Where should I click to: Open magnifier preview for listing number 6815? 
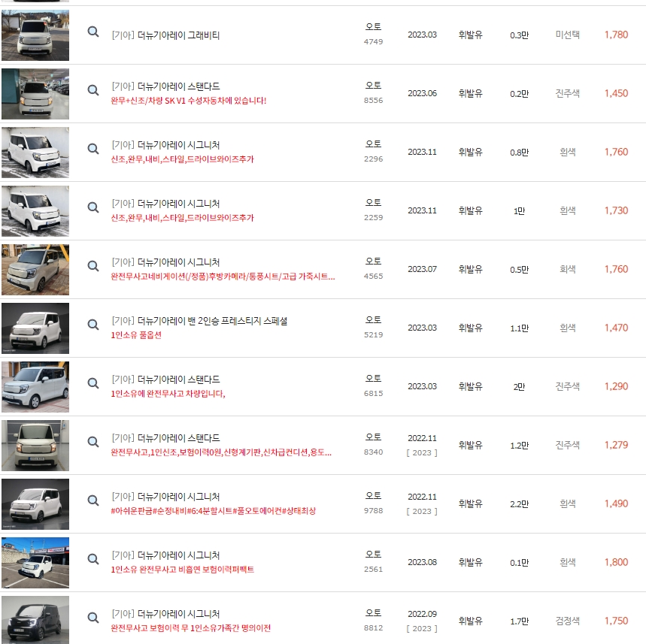pos(93,383)
